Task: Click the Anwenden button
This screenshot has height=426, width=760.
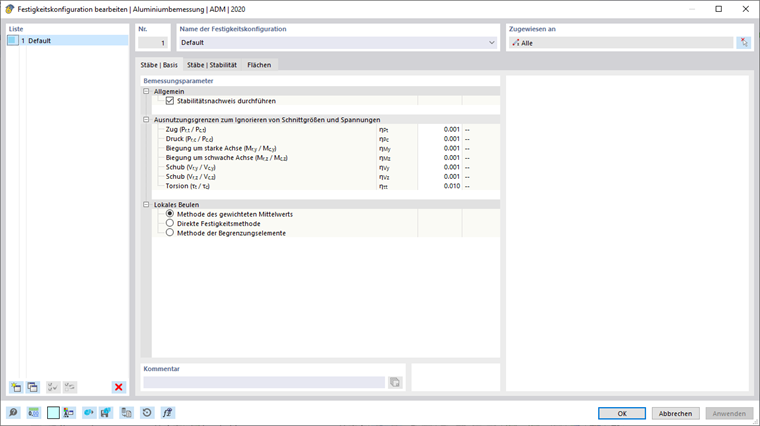Action: [729, 413]
